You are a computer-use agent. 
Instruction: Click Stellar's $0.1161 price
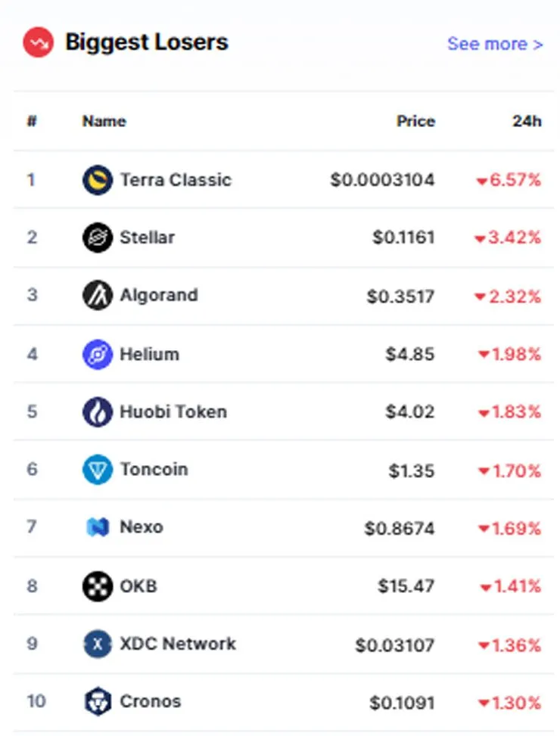coord(403,238)
